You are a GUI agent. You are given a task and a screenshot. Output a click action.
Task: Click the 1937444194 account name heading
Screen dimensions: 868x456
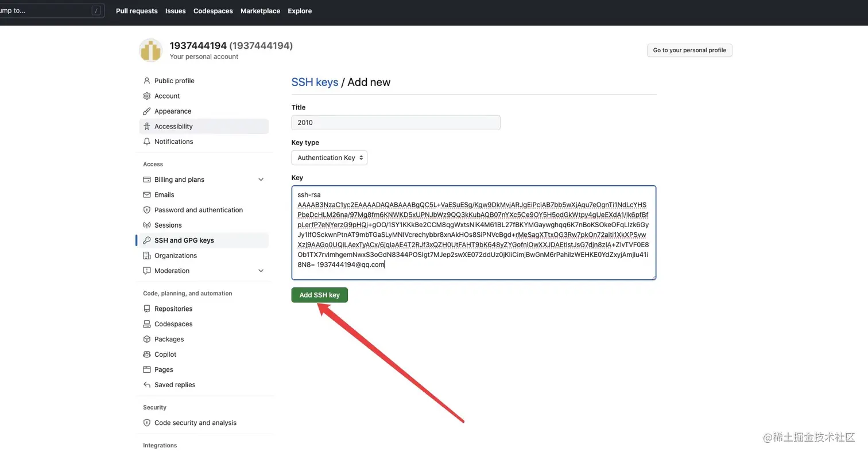coord(231,45)
